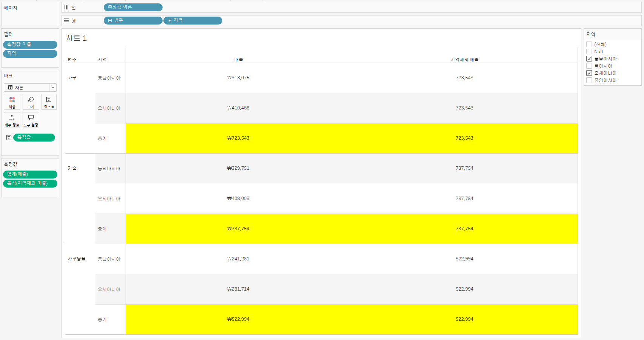Click the 마크 card title
Screen dimensions: 644x340
8,76
